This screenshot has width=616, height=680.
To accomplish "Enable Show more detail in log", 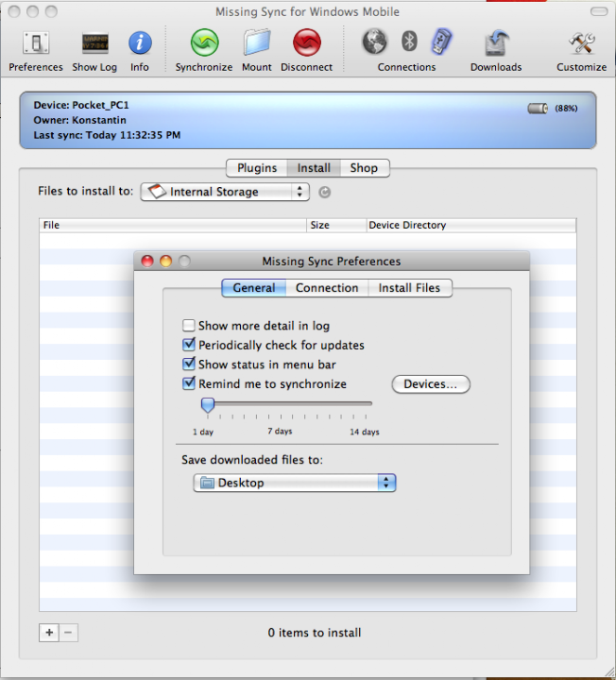I will (189, 325).
